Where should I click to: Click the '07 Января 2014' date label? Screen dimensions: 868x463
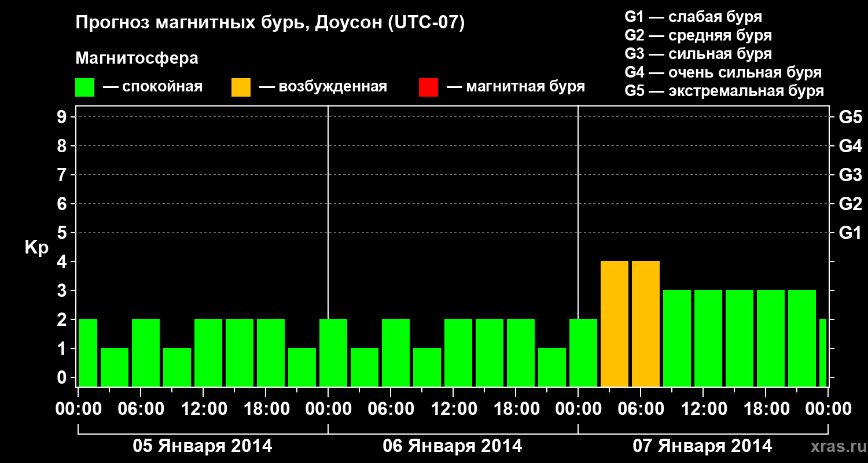click(x=703, y=446)
